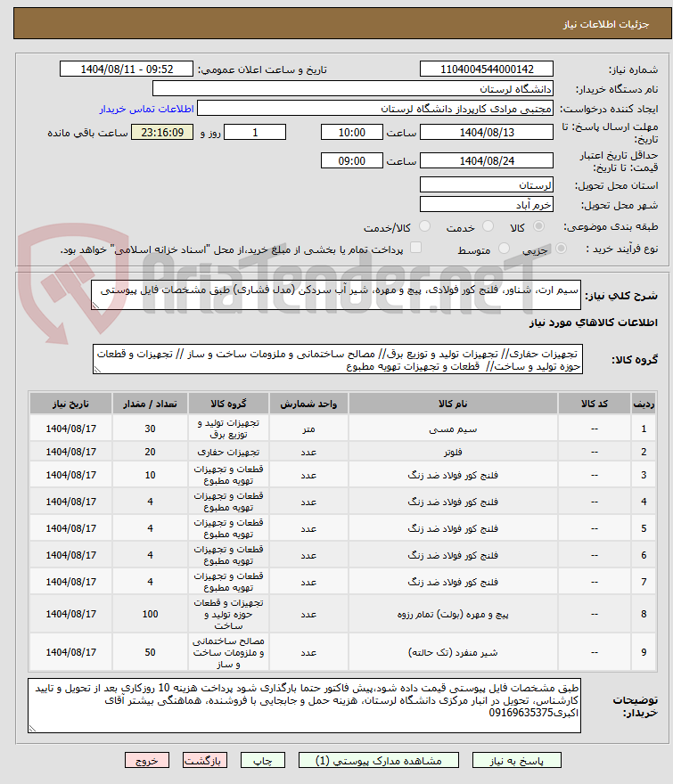Click the announcement date field 1404/08/11 - 09:52
Screen dimensions: 673x784
point(126,69)
